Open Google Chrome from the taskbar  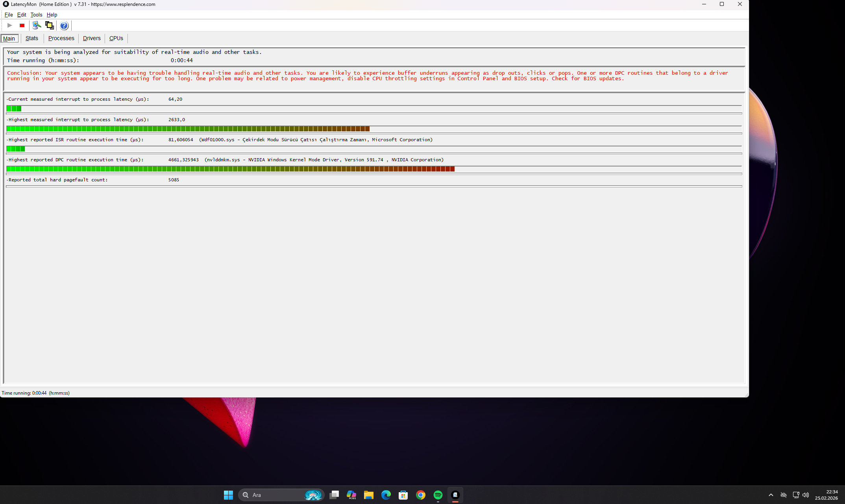coord(421,495)
